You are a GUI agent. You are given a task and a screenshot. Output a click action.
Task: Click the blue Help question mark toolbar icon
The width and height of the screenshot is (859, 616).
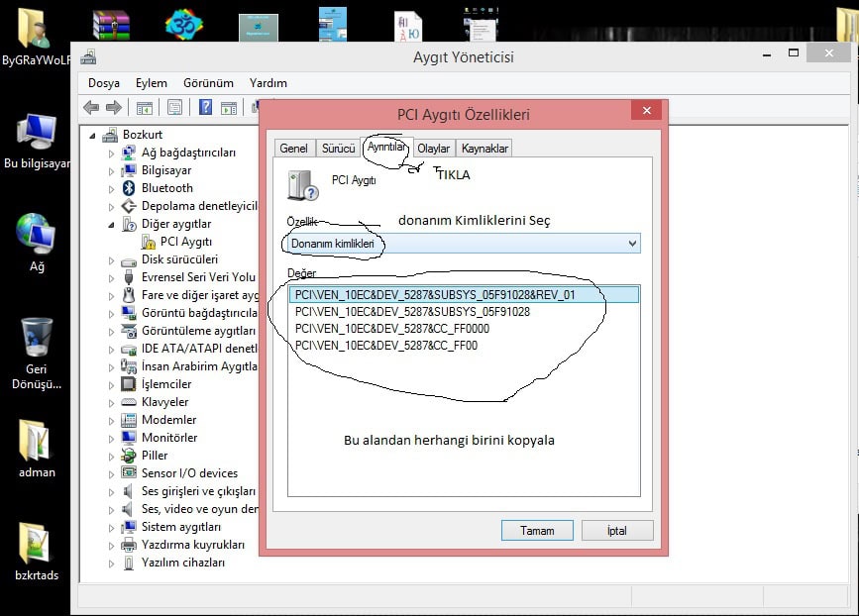[x=205, y=107]
